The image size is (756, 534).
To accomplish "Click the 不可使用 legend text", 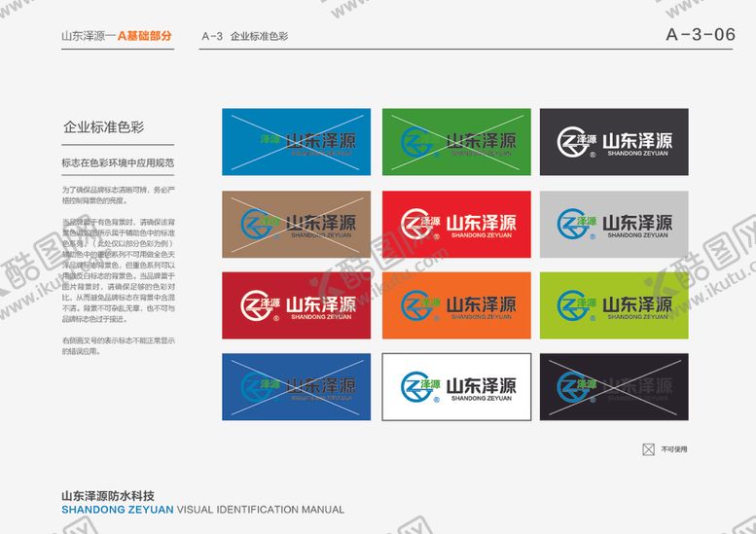I will [674, 450].
